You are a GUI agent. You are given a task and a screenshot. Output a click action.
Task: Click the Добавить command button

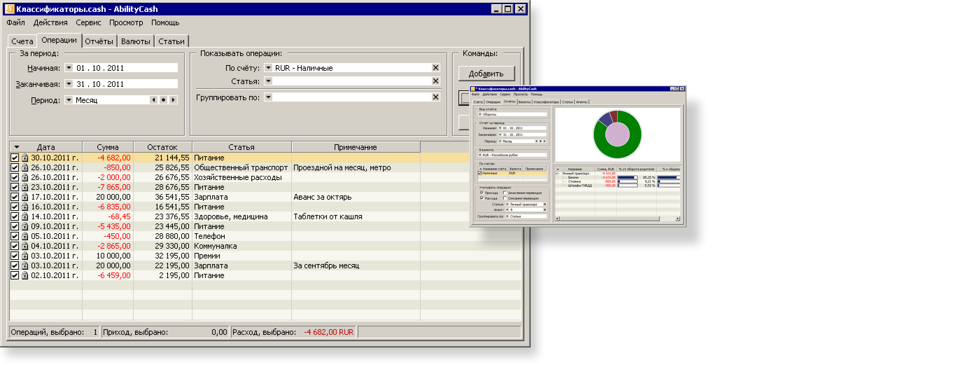tap(486, 74)
